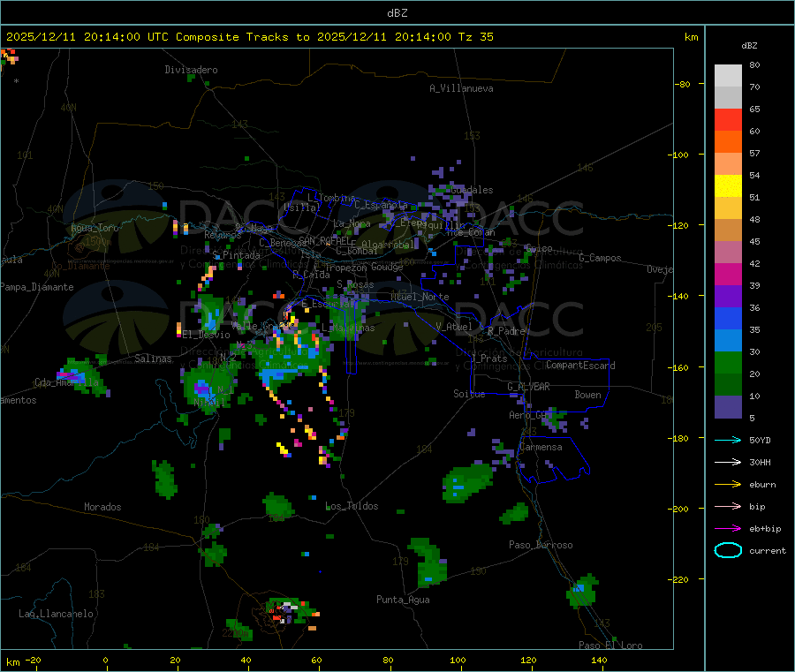795x672 pixels.
Task: Click the 'J_Prats' map label
Action: (x=489, y=359)
